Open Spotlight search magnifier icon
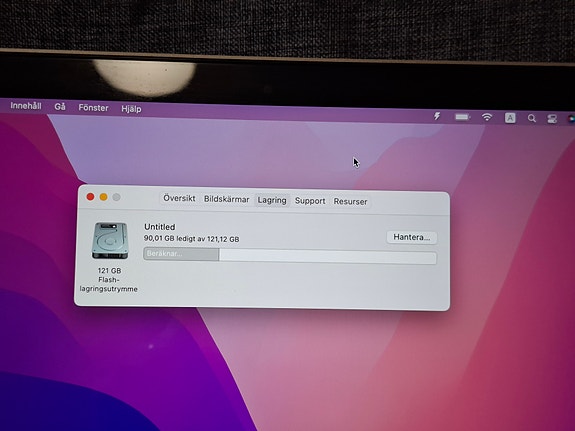 [531, 118]
